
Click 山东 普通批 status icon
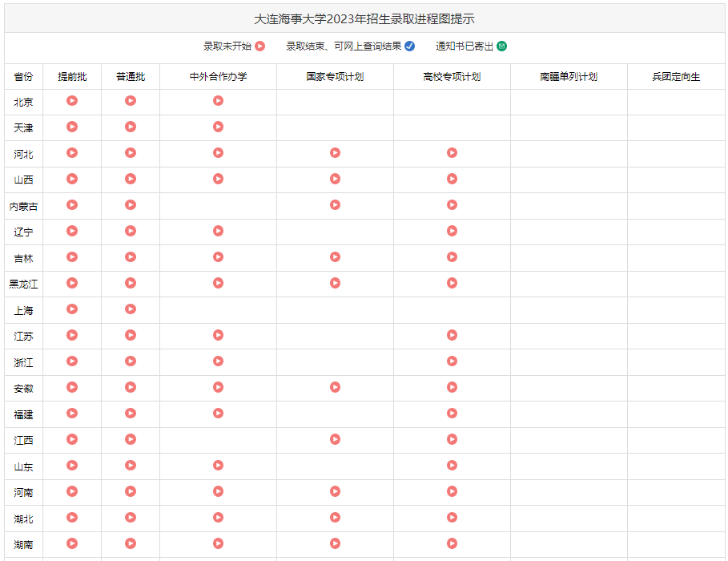click(x=130, y=466)
